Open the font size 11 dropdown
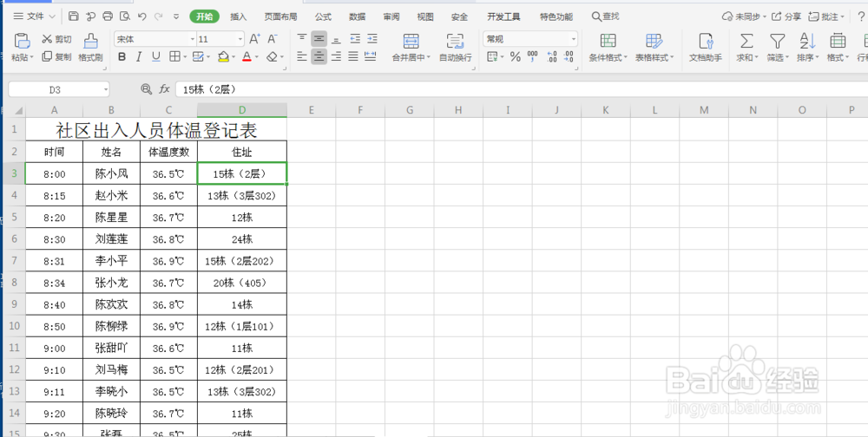 click(240, 39)
